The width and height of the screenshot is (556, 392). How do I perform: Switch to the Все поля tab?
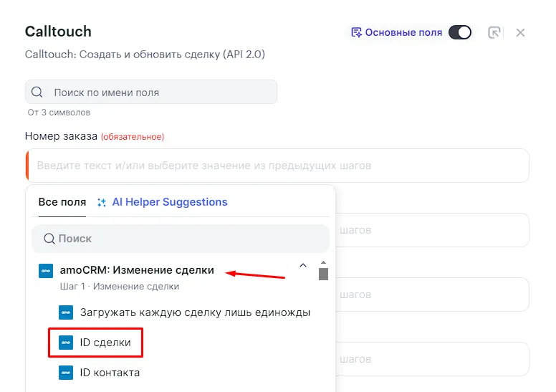62,202
